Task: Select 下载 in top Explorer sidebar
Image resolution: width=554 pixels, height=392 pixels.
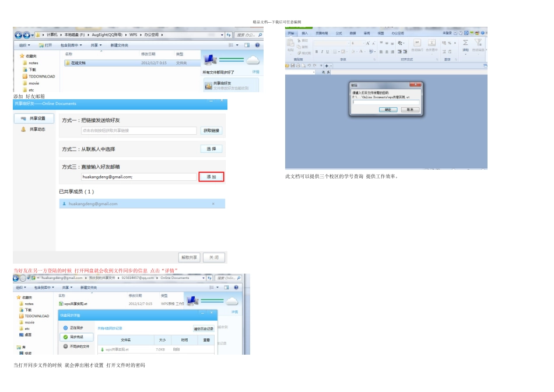Action: pyautogui.click(x=29, y=69)
